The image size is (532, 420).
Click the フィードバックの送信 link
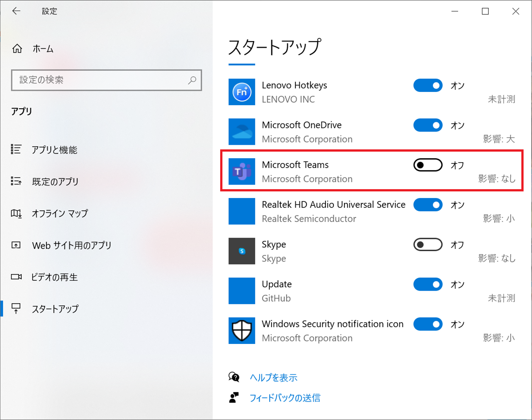pos(285,398)
